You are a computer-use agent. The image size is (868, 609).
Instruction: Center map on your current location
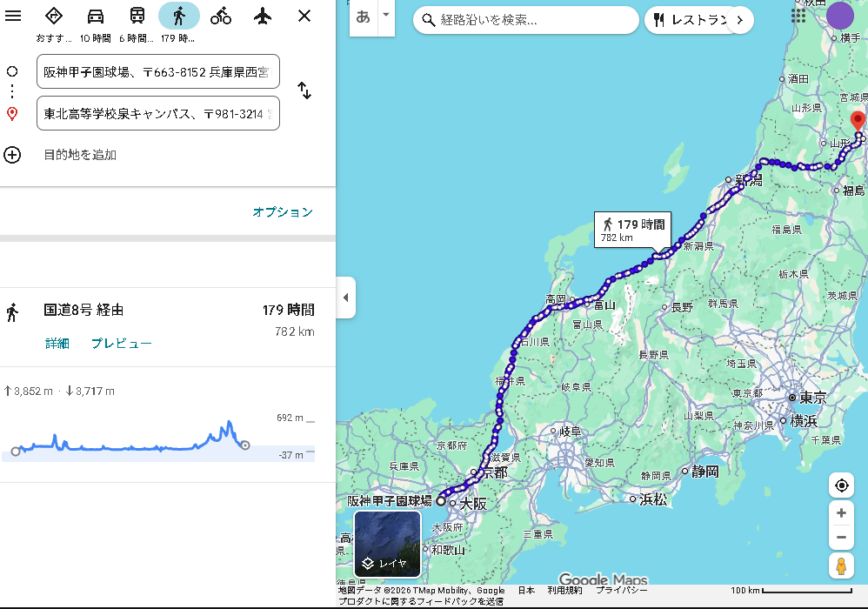pos(841,485)
